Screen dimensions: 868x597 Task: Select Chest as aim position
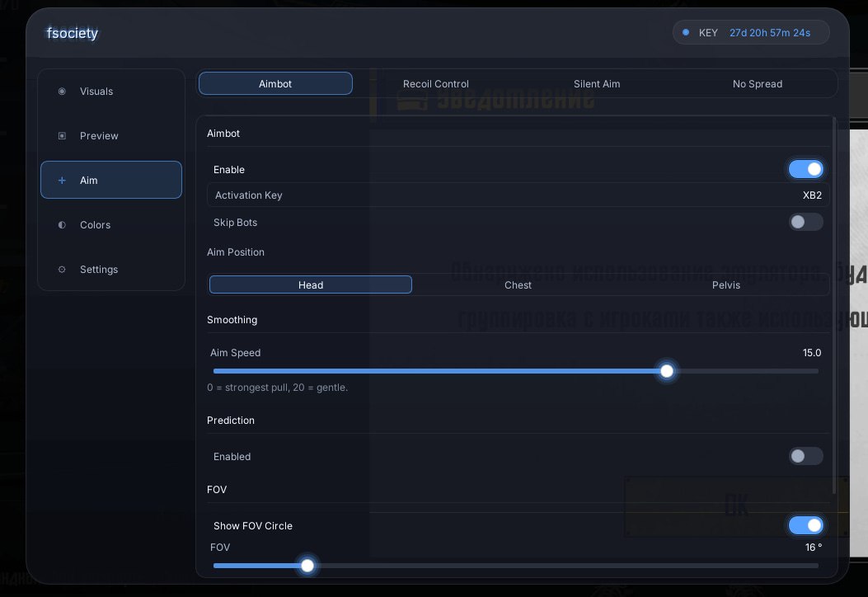(518, 285)
